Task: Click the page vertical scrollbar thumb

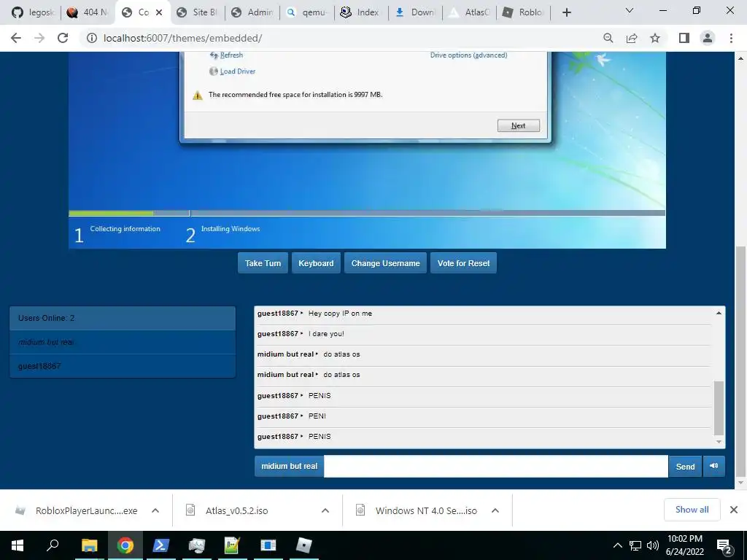Action: coord(740,360)
